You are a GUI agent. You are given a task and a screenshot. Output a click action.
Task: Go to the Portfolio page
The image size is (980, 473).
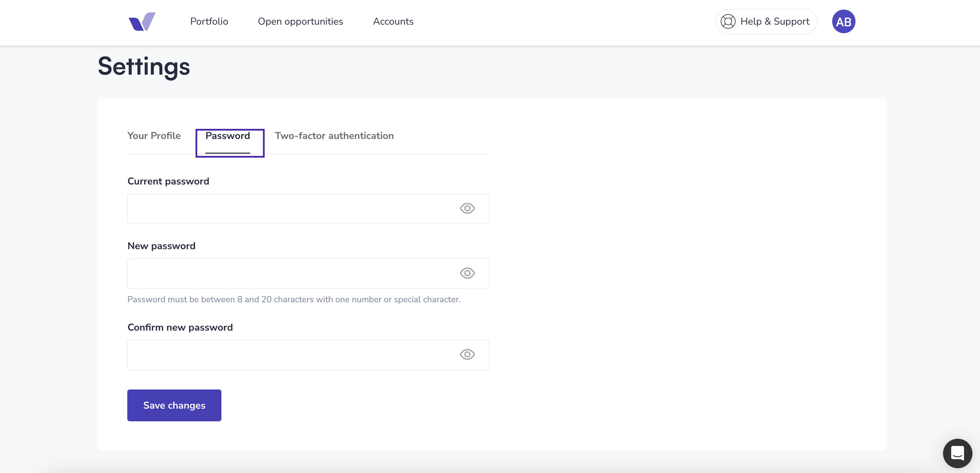point(209,22)
